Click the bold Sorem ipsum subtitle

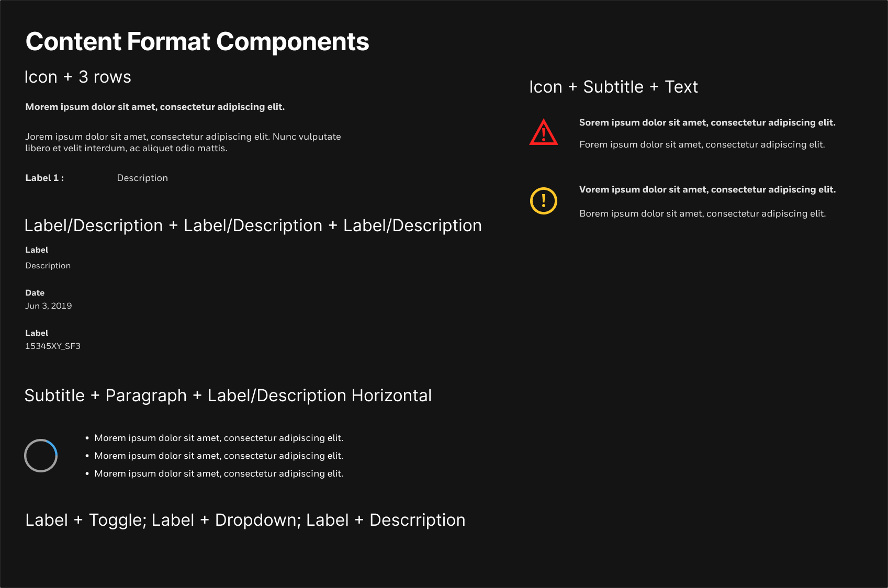[707, 122]
